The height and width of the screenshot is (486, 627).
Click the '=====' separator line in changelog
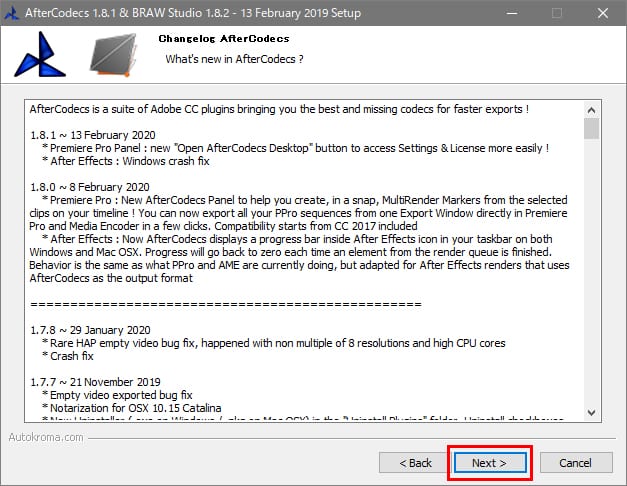(x=226, y=304)
